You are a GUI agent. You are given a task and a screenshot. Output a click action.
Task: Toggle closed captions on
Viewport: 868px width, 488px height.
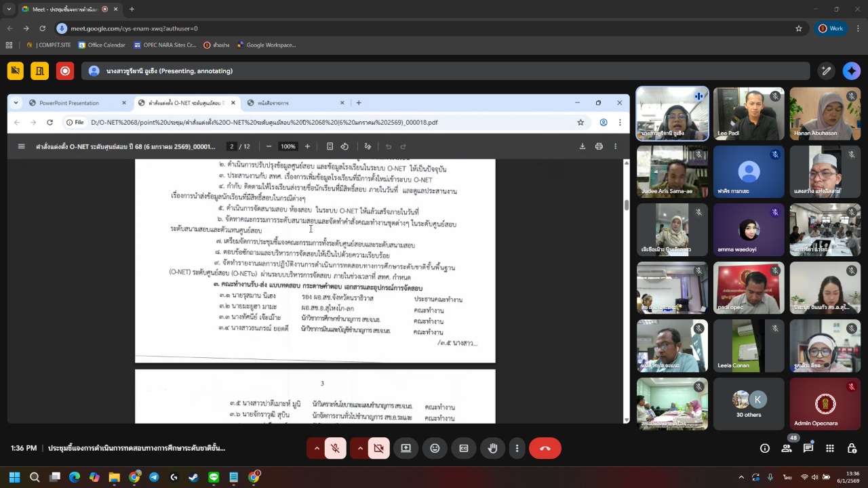pyautogui.click(x=464, y=448)
